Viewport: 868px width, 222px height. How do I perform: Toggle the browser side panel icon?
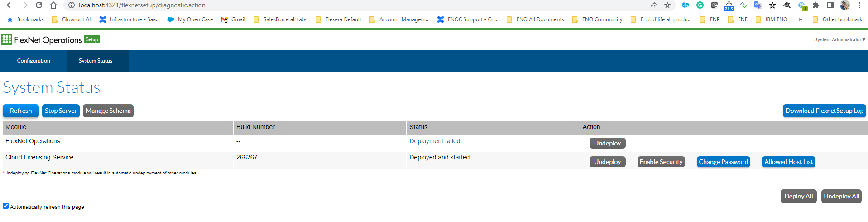(x=830, y=5)
